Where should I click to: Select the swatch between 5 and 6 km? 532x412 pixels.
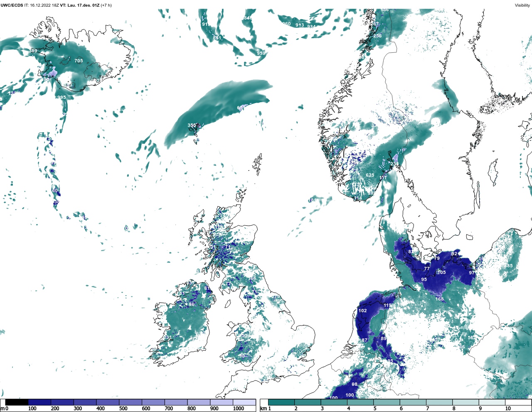click(x=387, y=402)
